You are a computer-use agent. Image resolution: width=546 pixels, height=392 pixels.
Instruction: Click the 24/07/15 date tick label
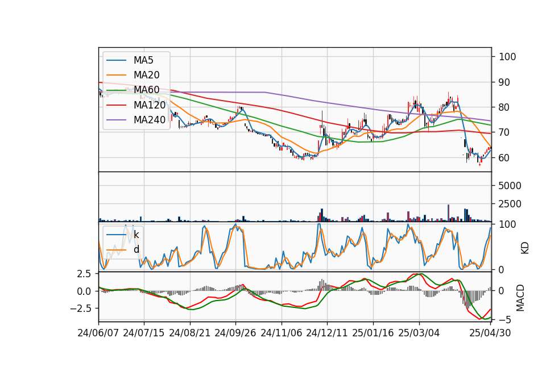click(144, 333)
